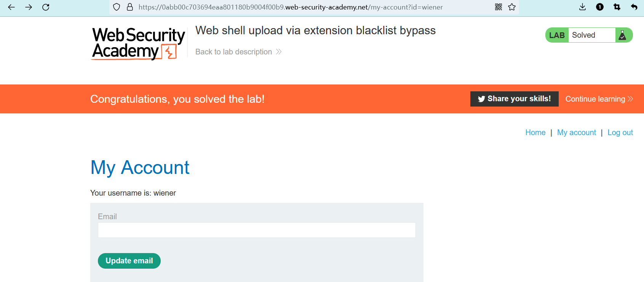Click the browser forward arrow

[29, 7]
